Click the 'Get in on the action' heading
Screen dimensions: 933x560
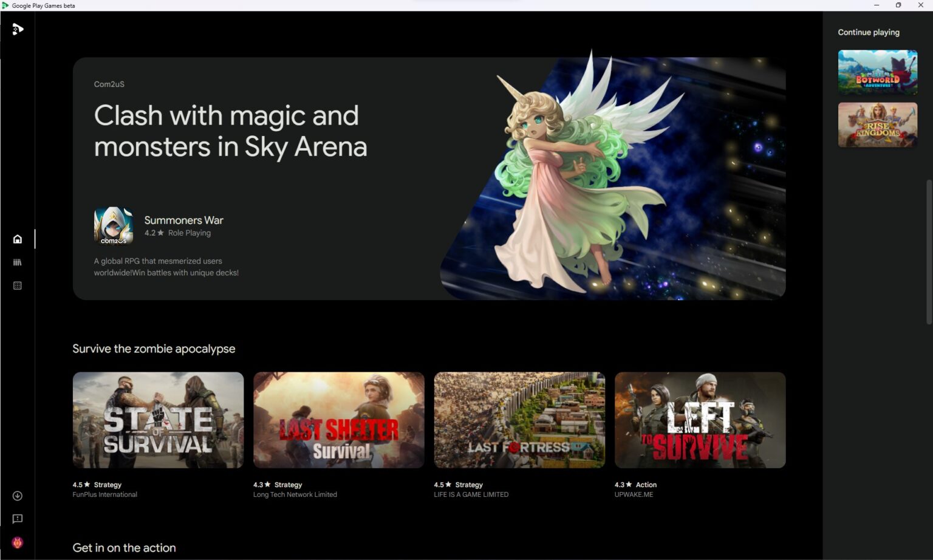124,547
